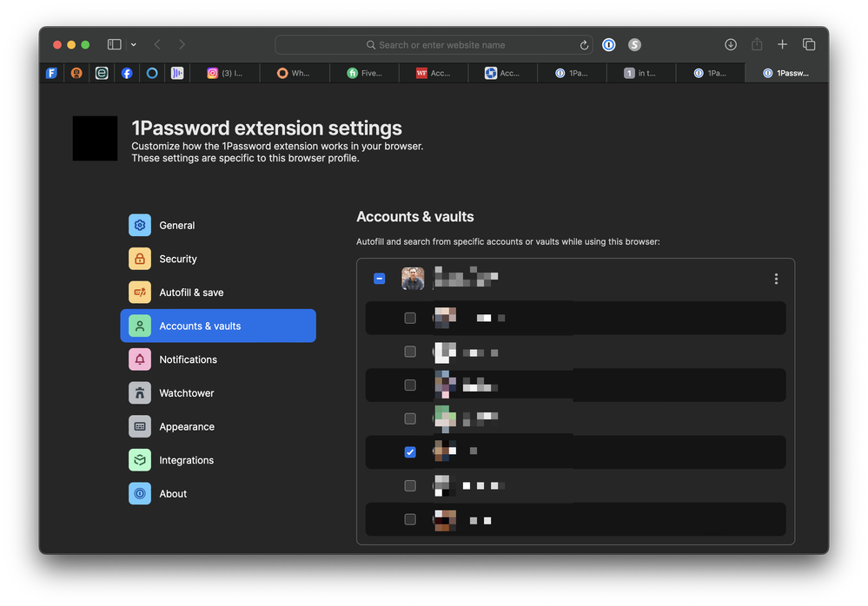The image size is (868, 606).
Task: Go forward with the toolbar forward arrow
Action: point(182,44)
